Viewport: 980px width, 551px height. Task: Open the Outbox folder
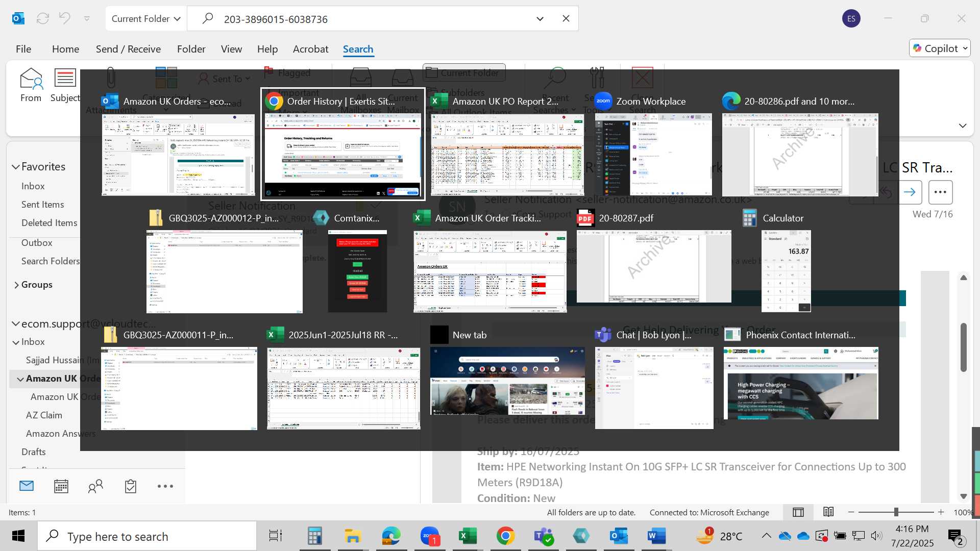click(37, 243)
